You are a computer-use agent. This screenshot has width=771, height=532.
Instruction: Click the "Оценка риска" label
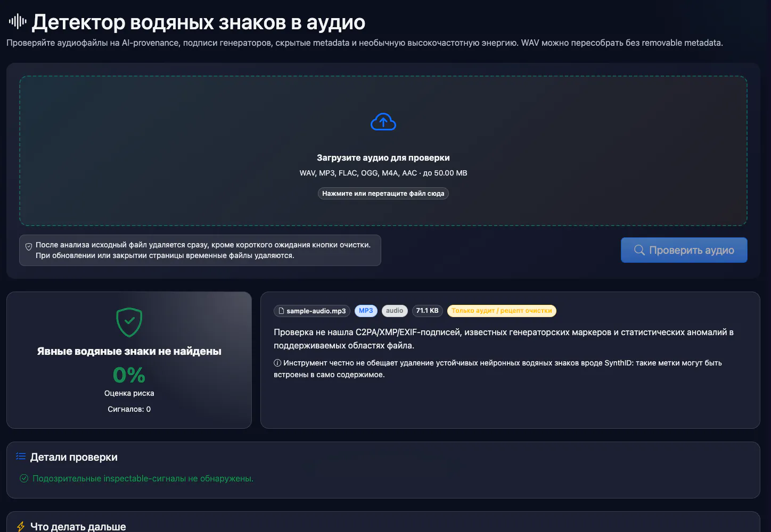(x=129, y=393)
